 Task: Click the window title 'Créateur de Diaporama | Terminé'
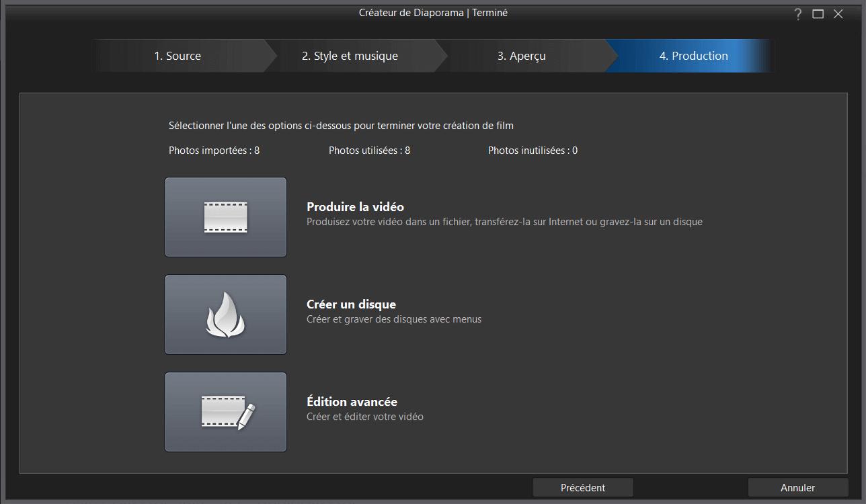[x=434, y=13]
